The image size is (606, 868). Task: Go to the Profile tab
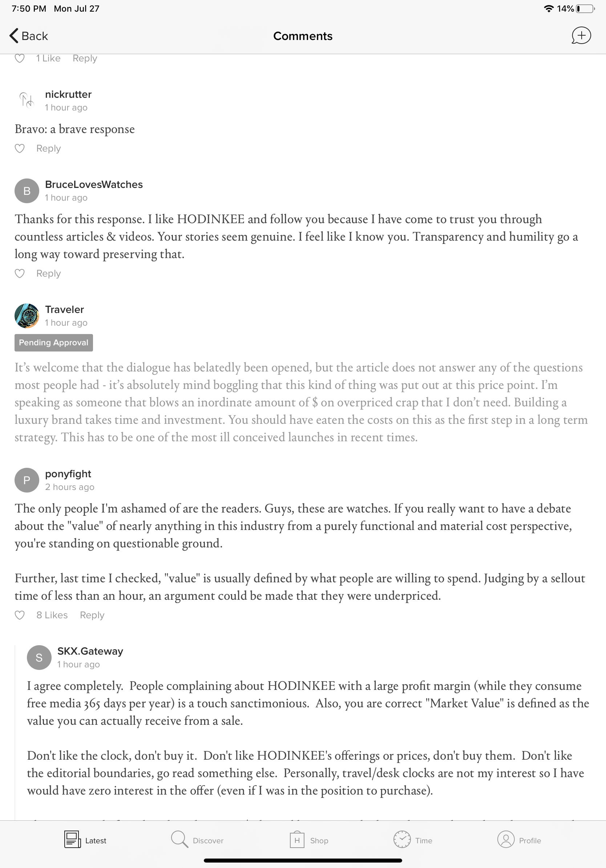pos(519,840)
